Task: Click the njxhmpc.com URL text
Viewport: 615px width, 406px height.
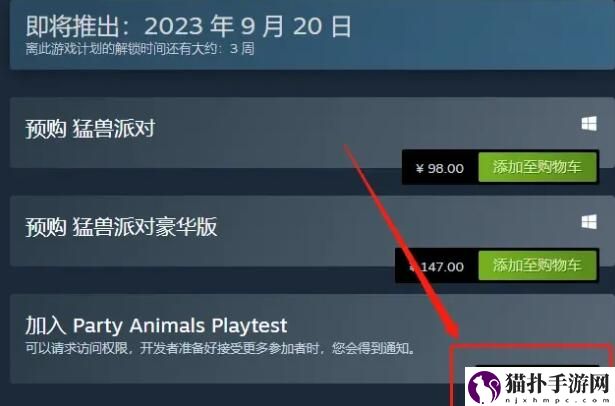Action: [x=557, y=400]
